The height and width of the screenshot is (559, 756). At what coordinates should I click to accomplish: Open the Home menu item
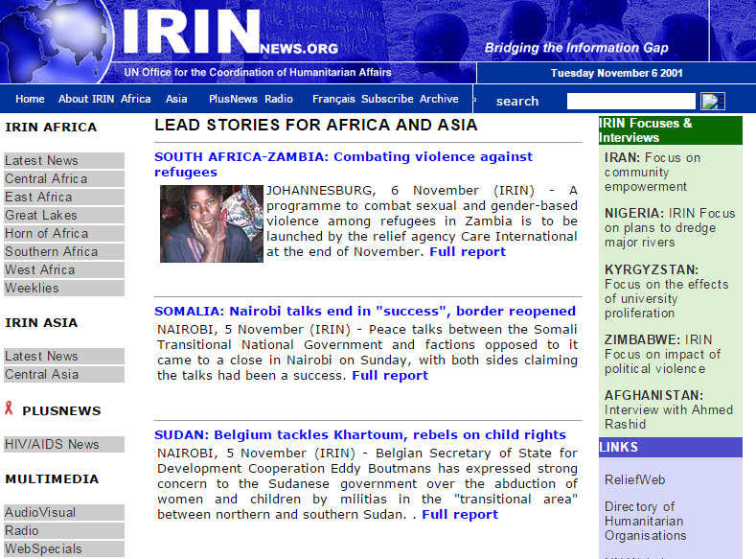click(30, 99)
